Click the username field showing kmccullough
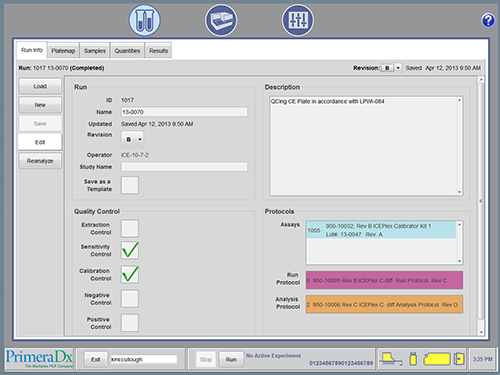Screen dimensions: 500x375 pyautogui.click(x=144, y=359)
